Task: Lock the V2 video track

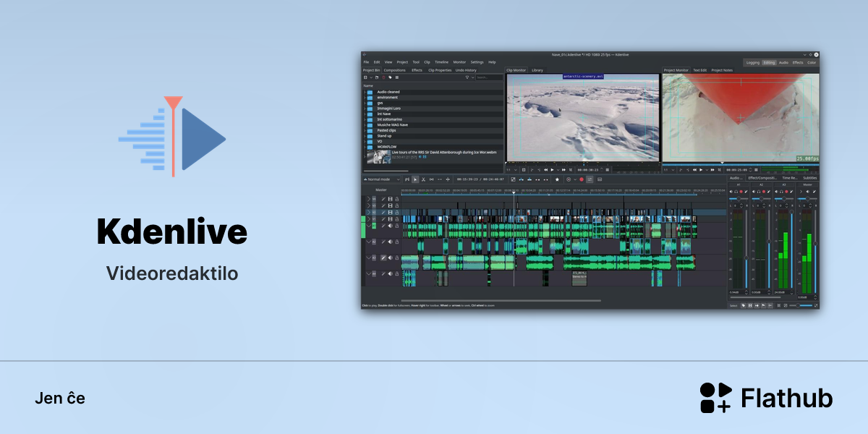Action: (x=396, y=213)
